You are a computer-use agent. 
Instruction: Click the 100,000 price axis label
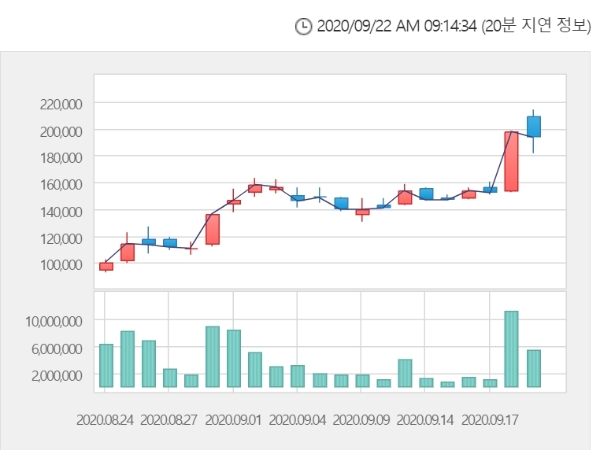pos(61,264)
